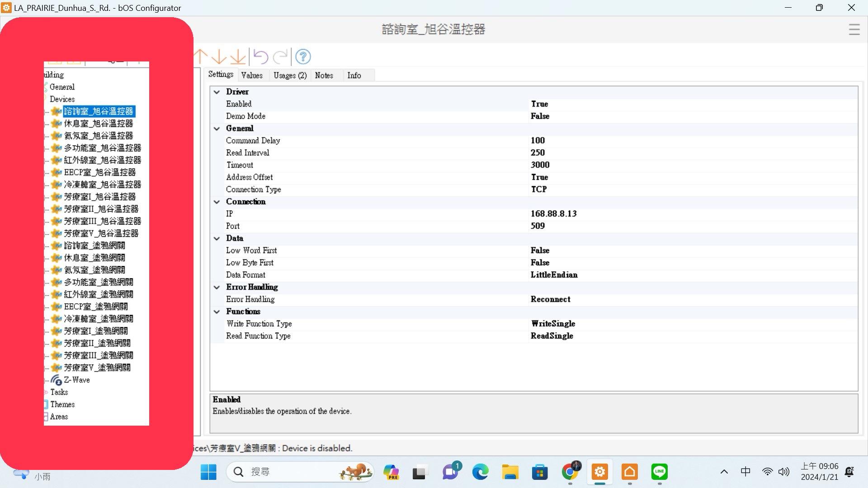Click the Enabled True value

pos(539,104)
